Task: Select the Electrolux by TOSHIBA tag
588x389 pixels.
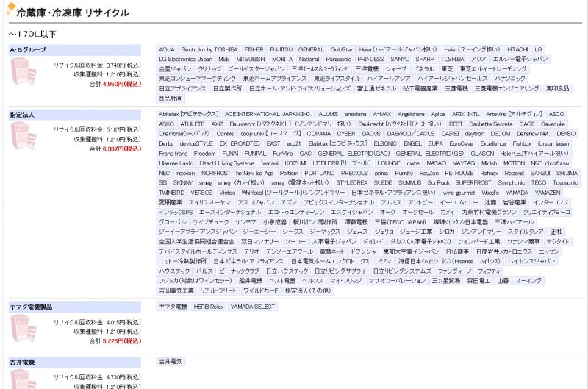Action: click(x=209, y=49)
